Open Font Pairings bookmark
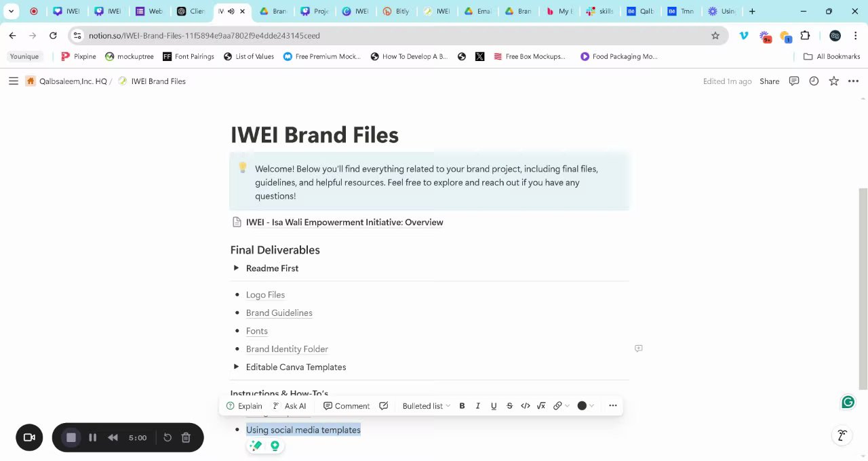The height and width of the screenshot is (461, 868). (x=189, y=56)
